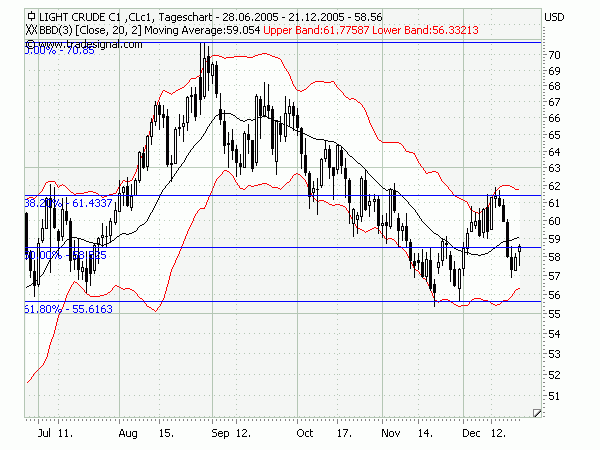Click the 70 price axis label
Viewport: 600px width, 450px height.
pyautogui.click(x=554, y=55)
